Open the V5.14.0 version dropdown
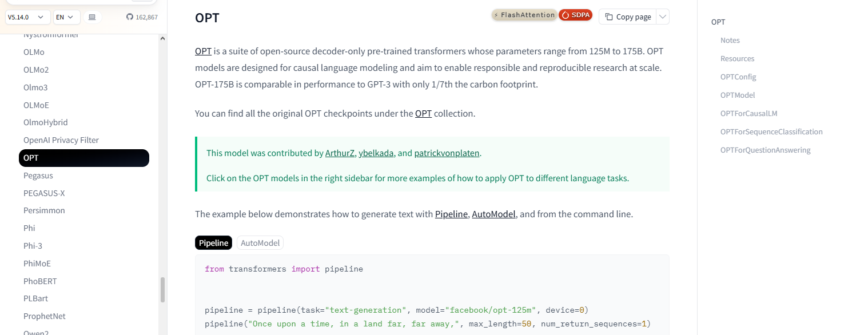 (27, 17)
